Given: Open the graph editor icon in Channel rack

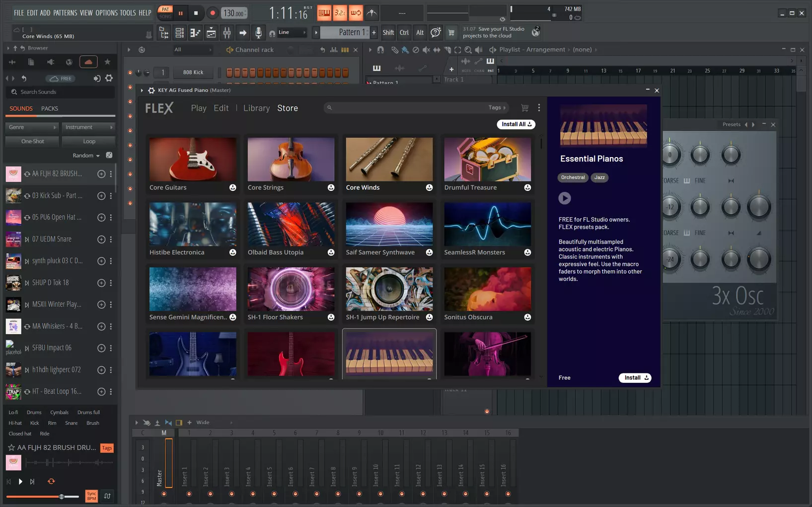Looking at the screenshot, I should coord(334,50).
